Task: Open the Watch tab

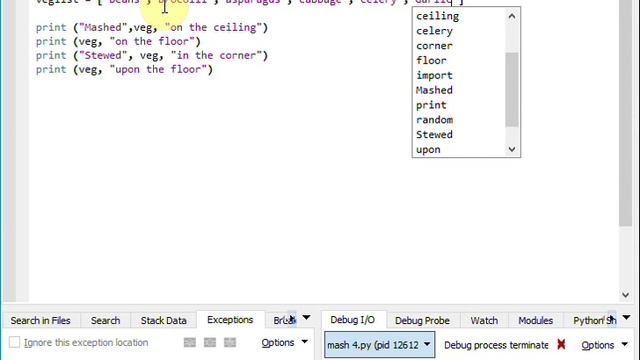Action: 484,320
